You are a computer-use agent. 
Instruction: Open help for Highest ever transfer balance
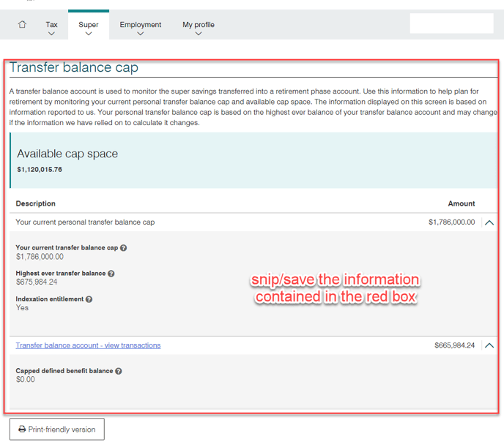click(x=111, y=274)
